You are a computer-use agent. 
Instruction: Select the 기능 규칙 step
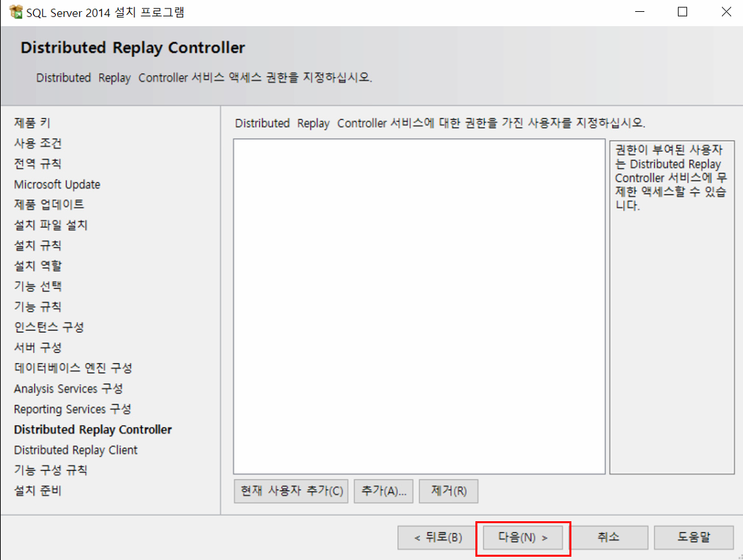pos(38,306)
